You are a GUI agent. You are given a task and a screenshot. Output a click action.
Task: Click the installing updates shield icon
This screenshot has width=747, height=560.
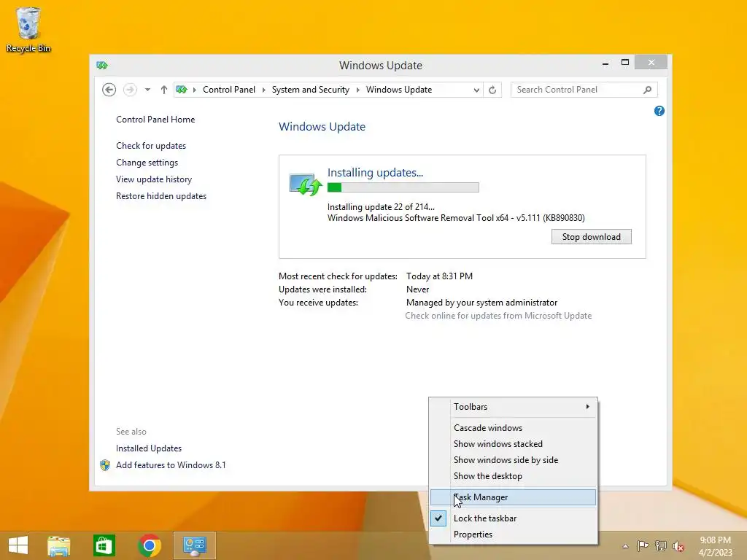[x=305, y=184]
